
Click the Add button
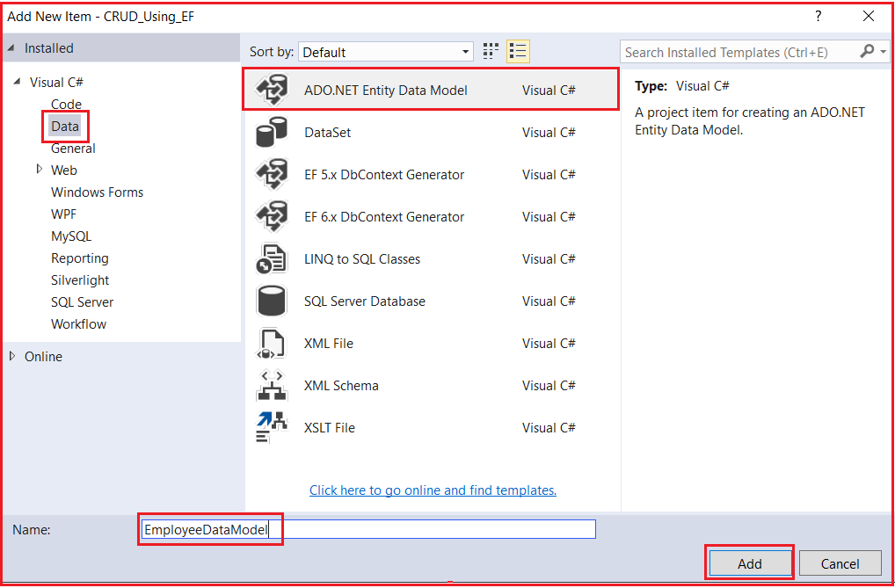coord(749,563)
